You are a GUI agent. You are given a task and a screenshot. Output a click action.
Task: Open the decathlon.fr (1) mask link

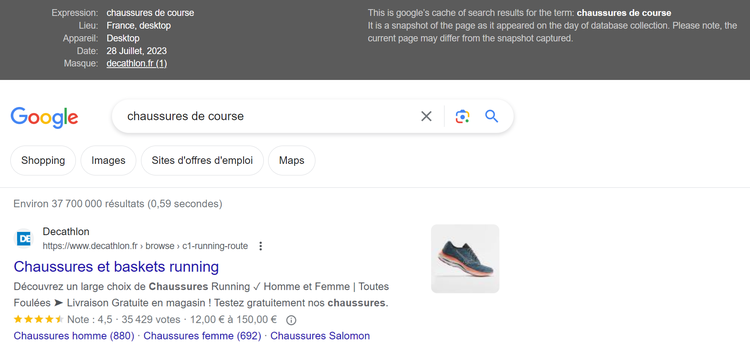[137, 64]
